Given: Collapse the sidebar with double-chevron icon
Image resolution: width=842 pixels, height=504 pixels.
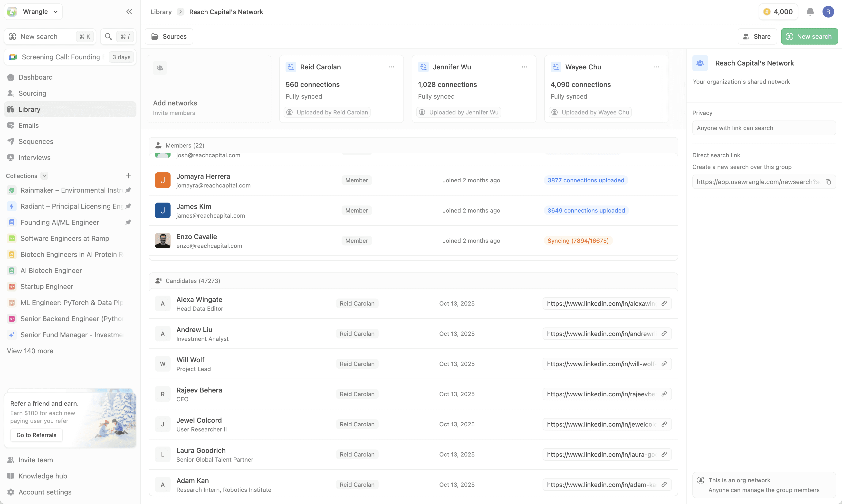Looking at the screenshot, I should click(x=129, y=12).
